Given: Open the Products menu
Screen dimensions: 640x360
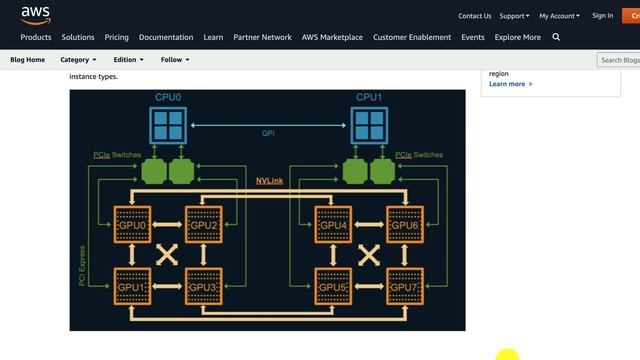Looking at the screenshot, I should point(36,37).
